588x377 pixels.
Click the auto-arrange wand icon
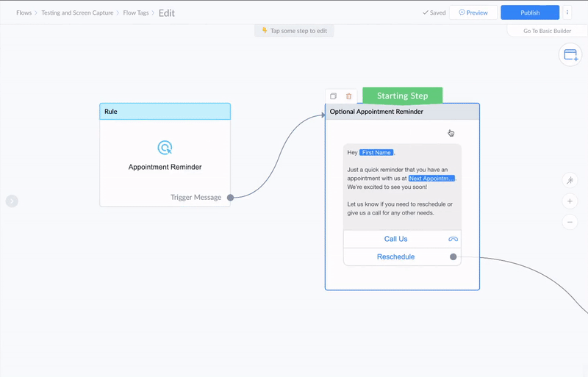coord(570,181)
